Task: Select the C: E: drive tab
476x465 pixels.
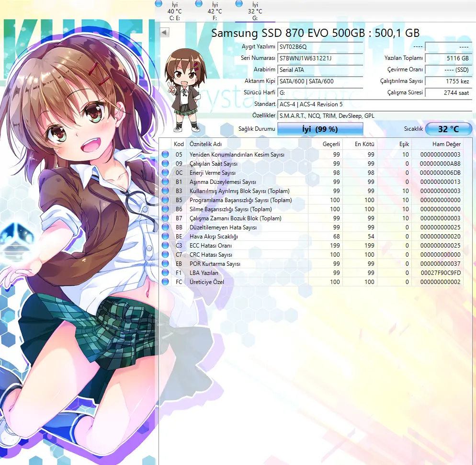Action: [175, 11]
